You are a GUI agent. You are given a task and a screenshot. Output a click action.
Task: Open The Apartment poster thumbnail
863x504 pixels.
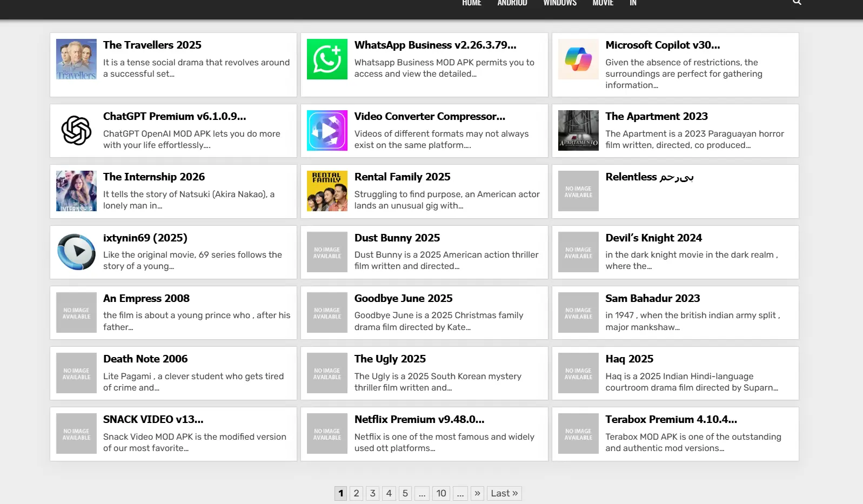(x=578, y=130)
